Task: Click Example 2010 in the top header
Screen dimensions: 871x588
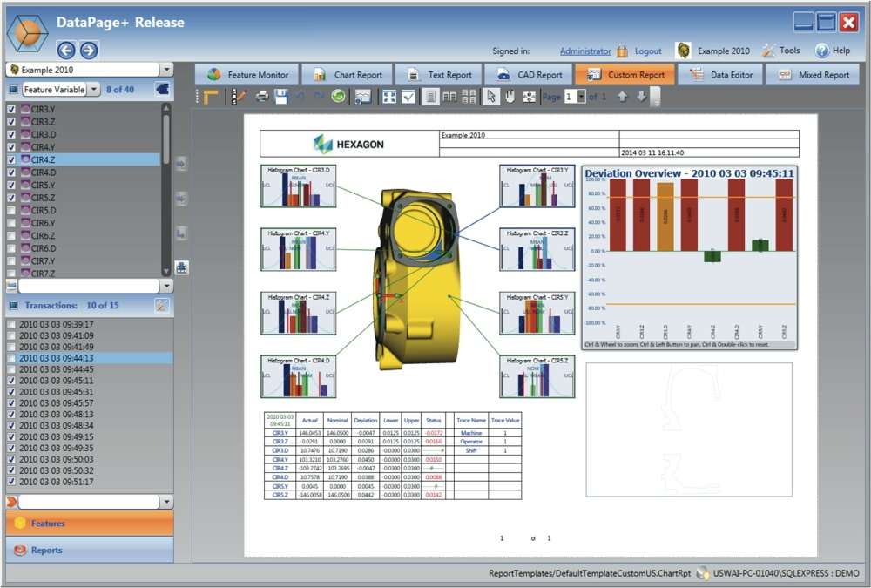Action: 723,51
